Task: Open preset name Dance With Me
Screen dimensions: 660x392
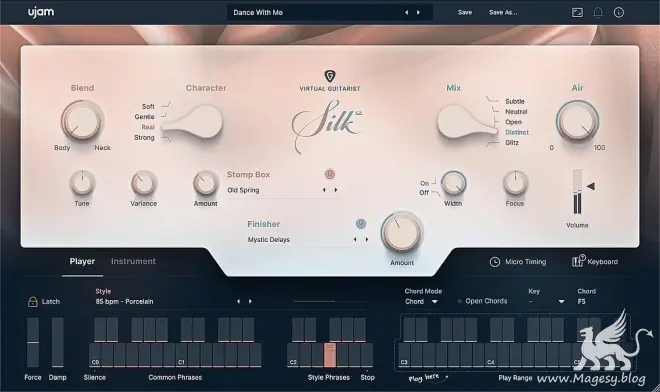Action: click(258, 13)
